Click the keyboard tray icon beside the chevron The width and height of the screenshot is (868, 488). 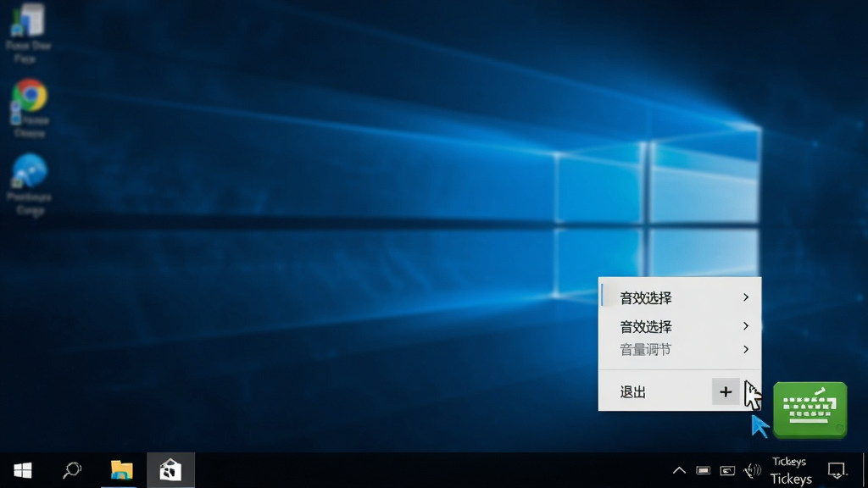click(x=703, y=471)
